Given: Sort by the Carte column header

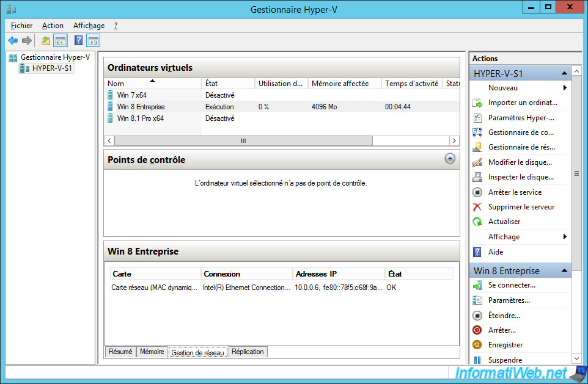Looking at the screenshot, I should pyautogui.click(x=156, y=274).
